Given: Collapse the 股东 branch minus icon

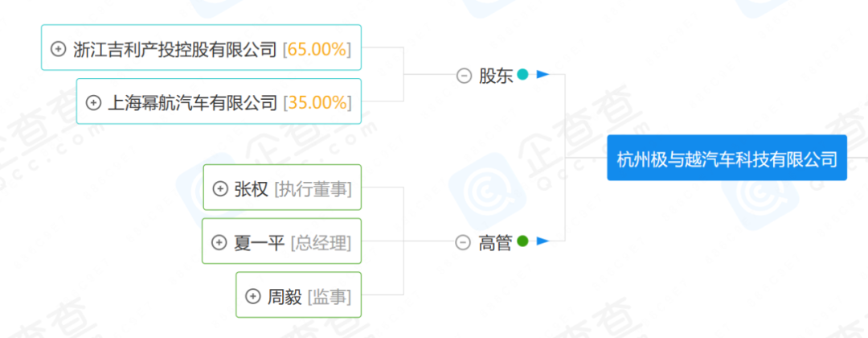Looking at the screenshot, I should click(x=464, y=76).
